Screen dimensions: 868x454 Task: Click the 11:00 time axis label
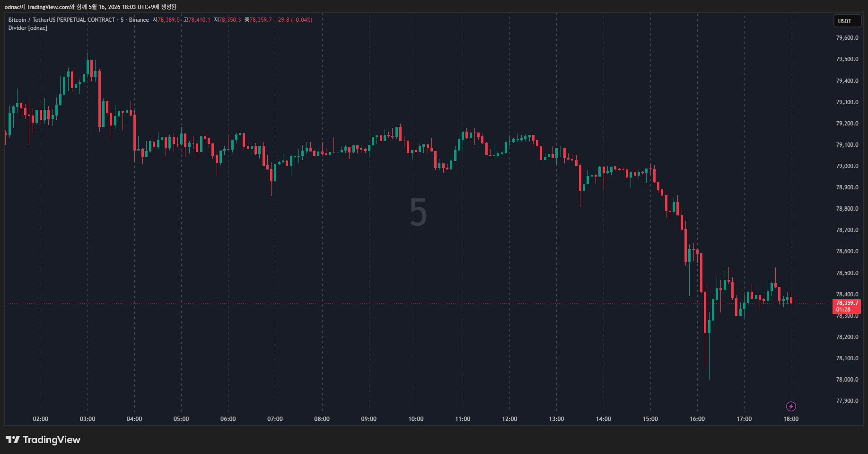(x=463, y=419)
